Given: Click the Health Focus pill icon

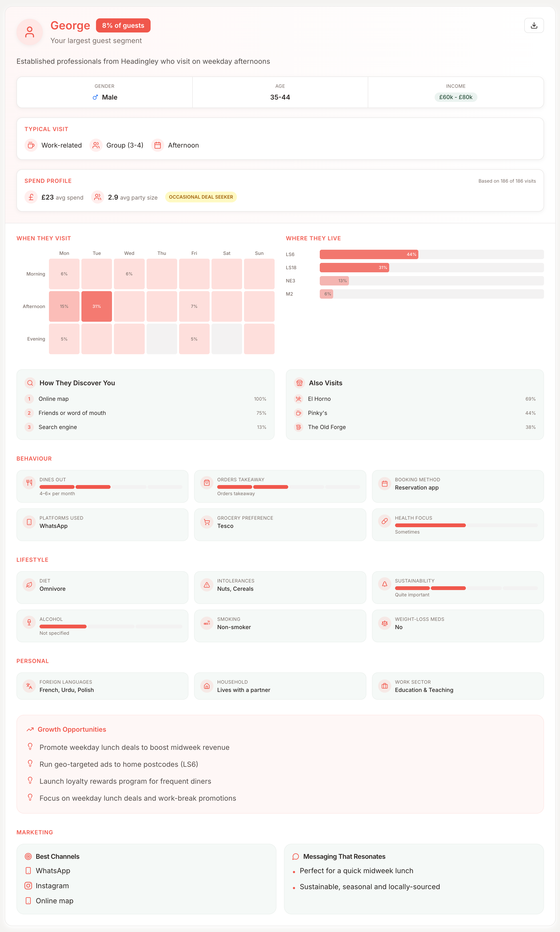Looking at the screenshot, I should click(x=384, y=521).
